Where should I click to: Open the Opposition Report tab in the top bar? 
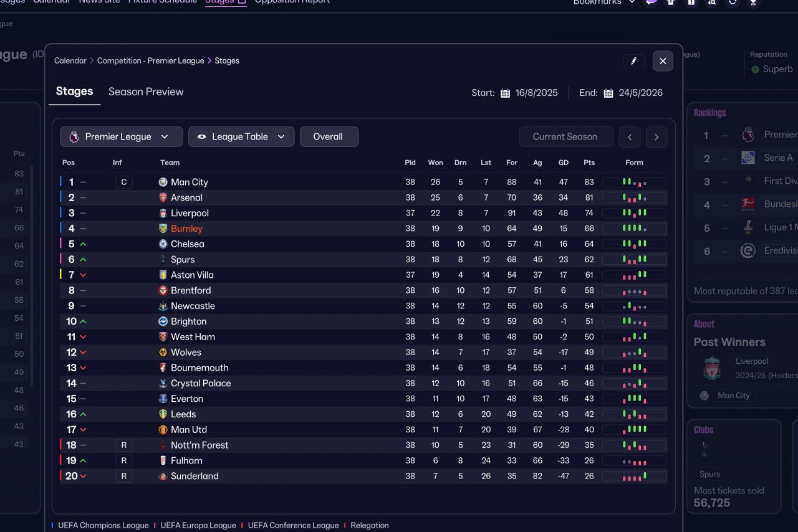[x=292, y=2]
